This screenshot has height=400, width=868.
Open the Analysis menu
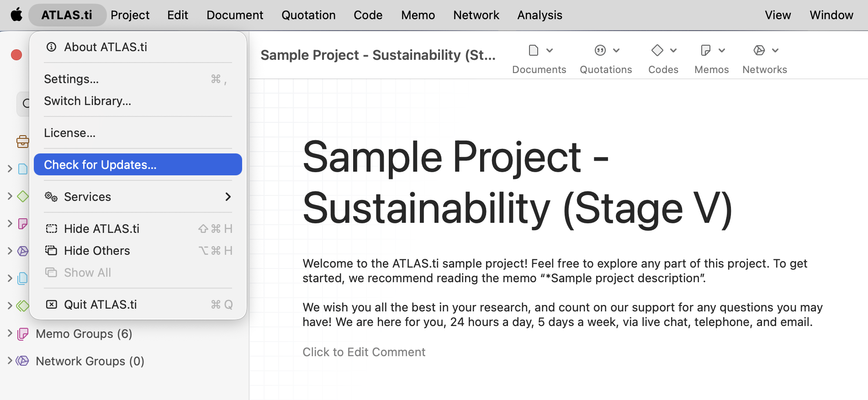[540, 15]
